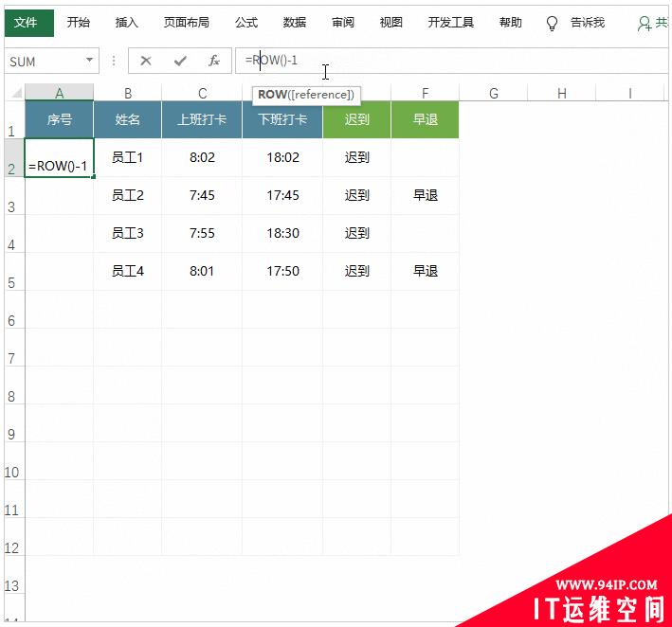
Task: Switch to the 开始 (Home) tab
Action: 79,23
